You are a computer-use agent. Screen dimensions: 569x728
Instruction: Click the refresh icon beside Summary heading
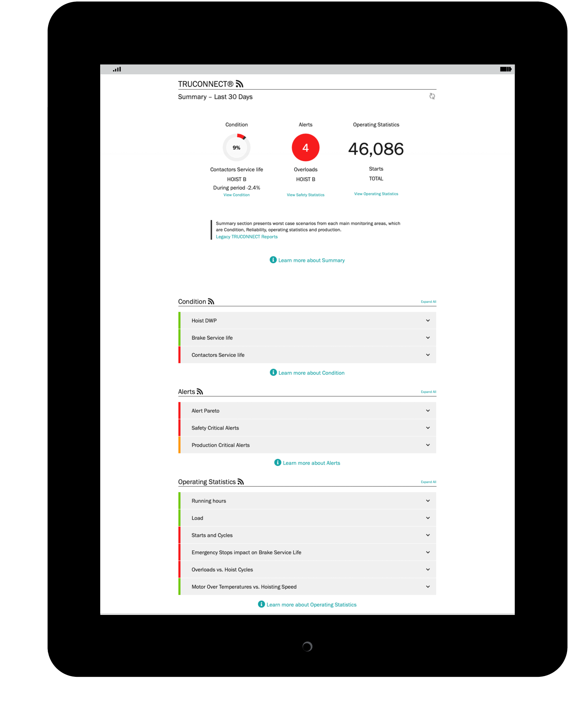click(x=432, y=96)
